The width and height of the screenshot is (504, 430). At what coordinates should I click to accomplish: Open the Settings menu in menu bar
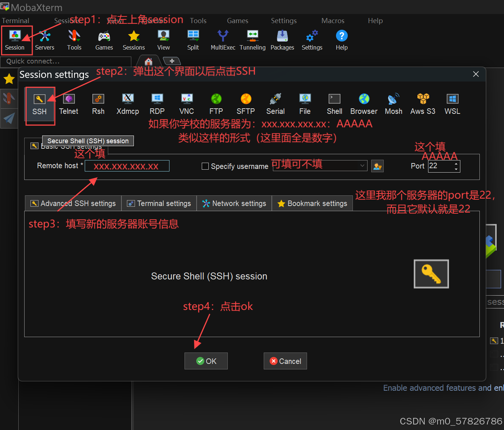click(284, 21)
